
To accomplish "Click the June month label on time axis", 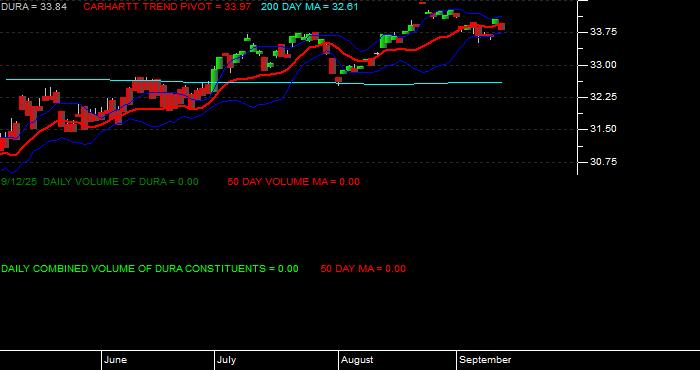I will pyautogui.click(x=116, y=360).
